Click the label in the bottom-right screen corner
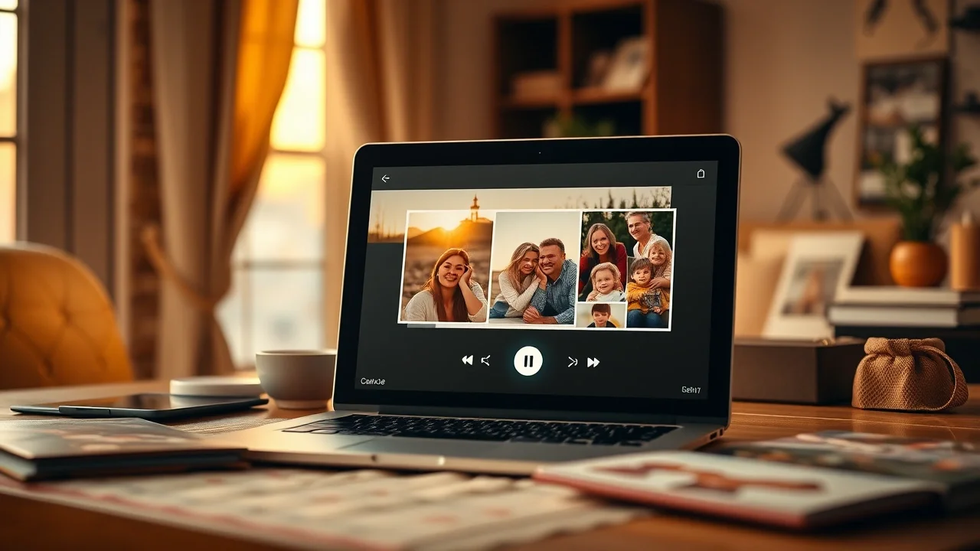 [x=691, y=390]
